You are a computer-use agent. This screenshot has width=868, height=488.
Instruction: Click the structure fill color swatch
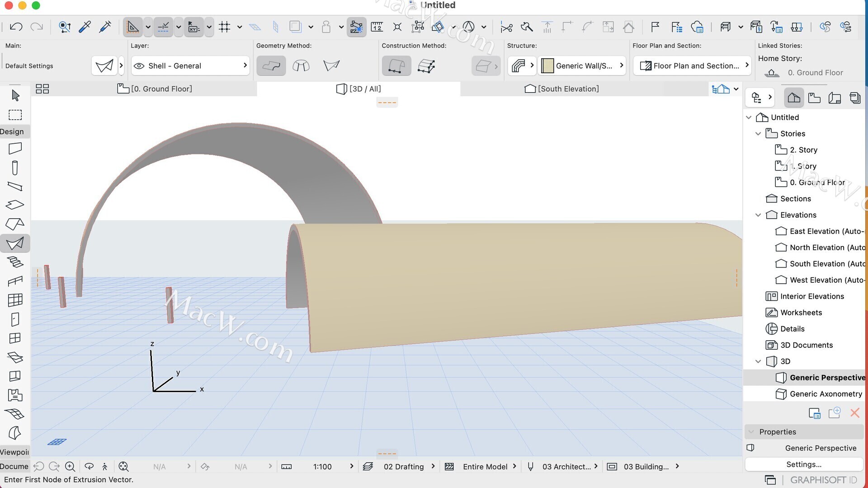point(547,66)
